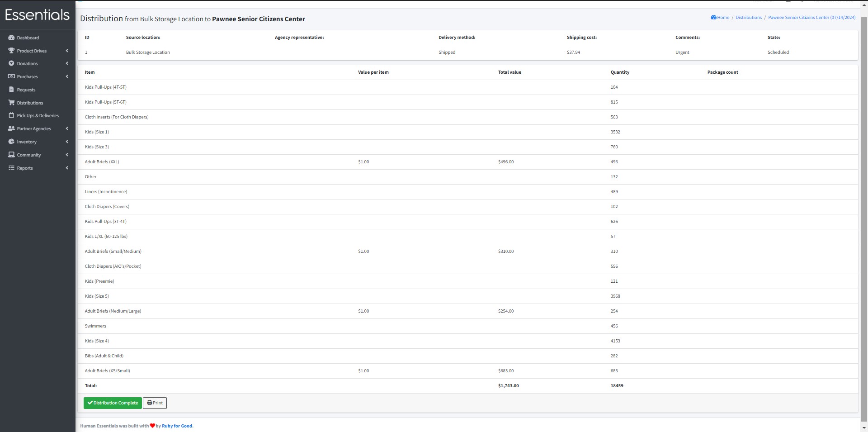Click the Adult Briefs (XXL) item name
868x432 pixels.
(x=102, y=161)
